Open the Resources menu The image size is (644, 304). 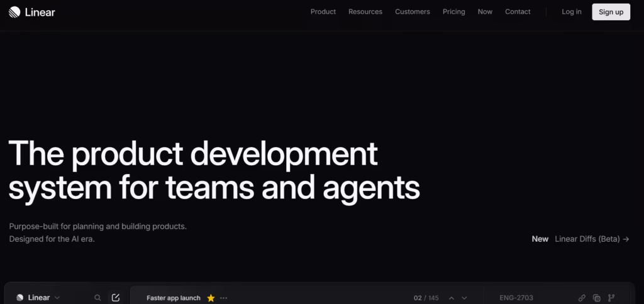point(365,12)
